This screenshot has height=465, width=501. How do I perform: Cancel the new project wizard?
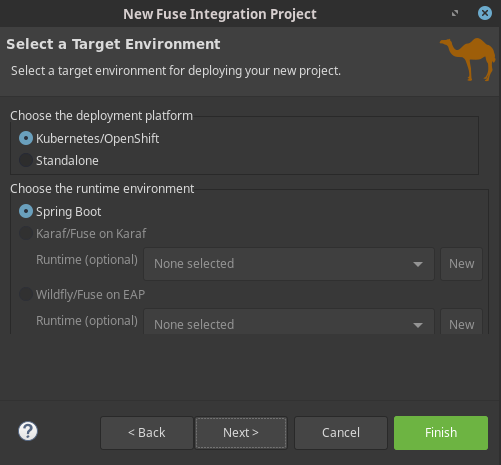point(341,433)
